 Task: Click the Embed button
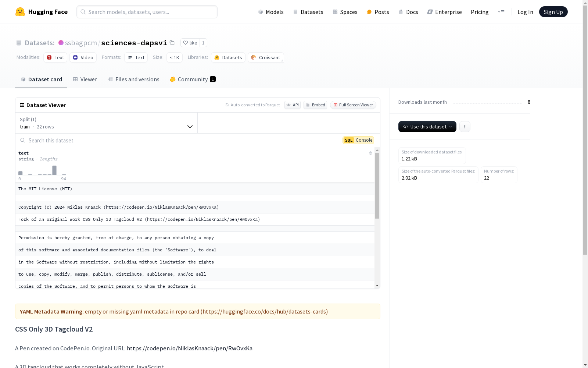[x=315, y=105]
